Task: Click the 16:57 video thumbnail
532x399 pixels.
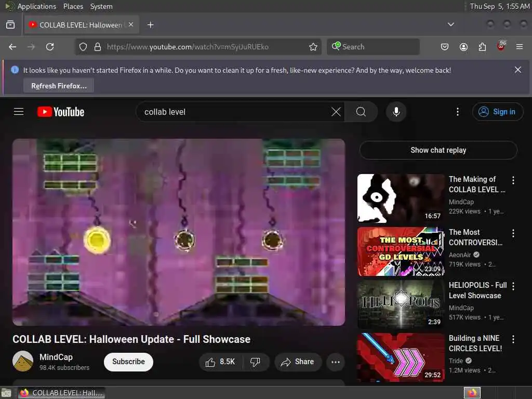Action: click(401, 198)
